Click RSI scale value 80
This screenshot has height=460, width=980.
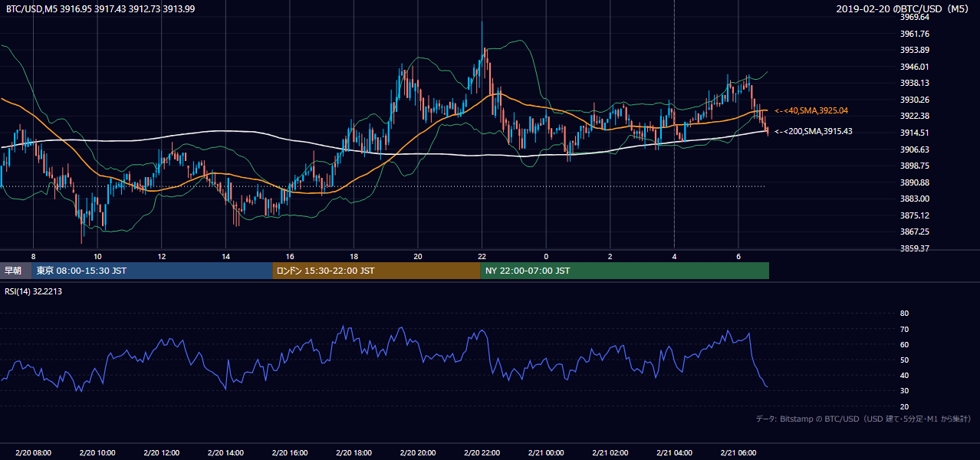[x=904, y=314]
